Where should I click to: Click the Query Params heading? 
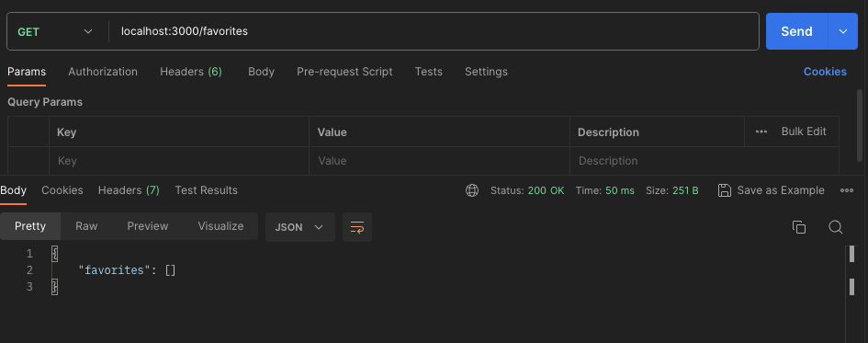pos(45,102)
